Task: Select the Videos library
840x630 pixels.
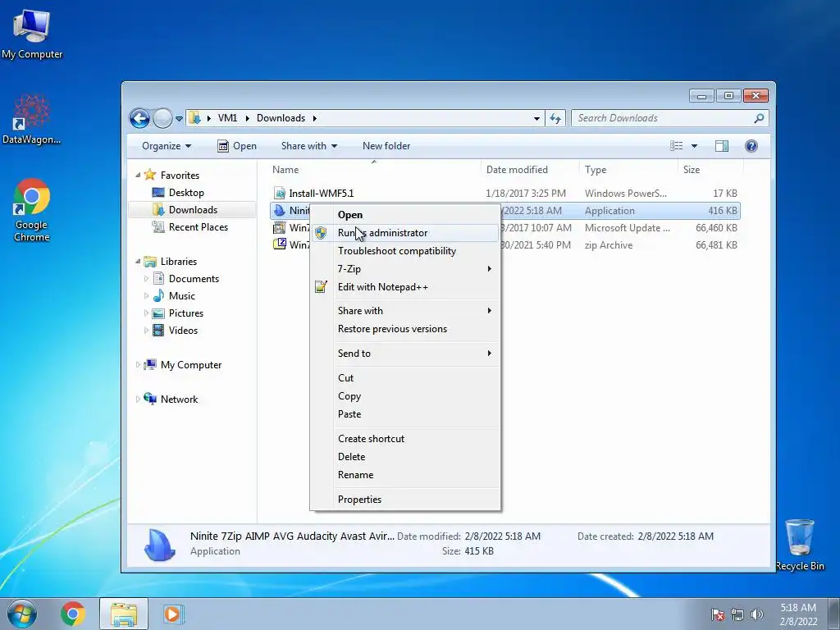Action: point(183,331)
